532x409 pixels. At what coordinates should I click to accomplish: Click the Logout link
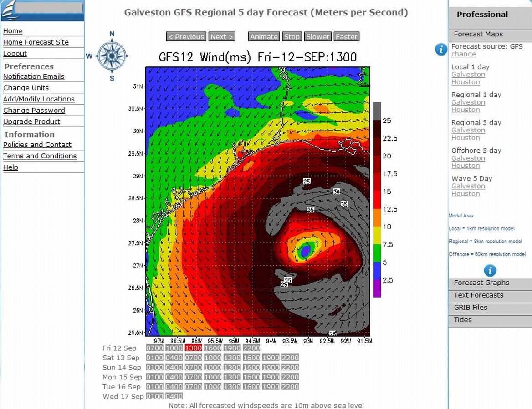pos(15,54)
